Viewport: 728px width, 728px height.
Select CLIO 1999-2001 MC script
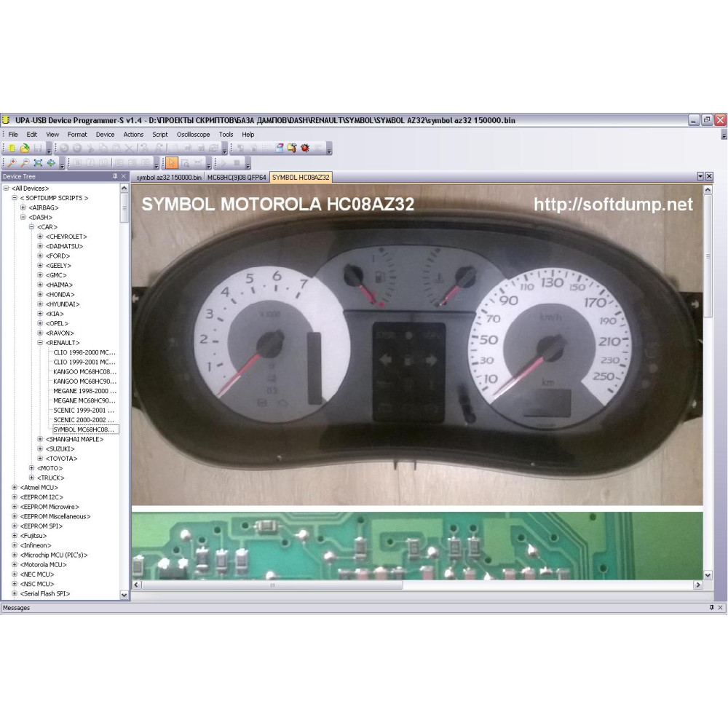point(84,362)
